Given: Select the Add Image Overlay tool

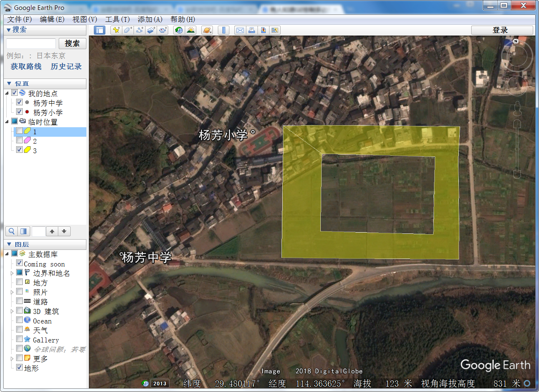Looking at the screenshot, I should click(151, 30).
